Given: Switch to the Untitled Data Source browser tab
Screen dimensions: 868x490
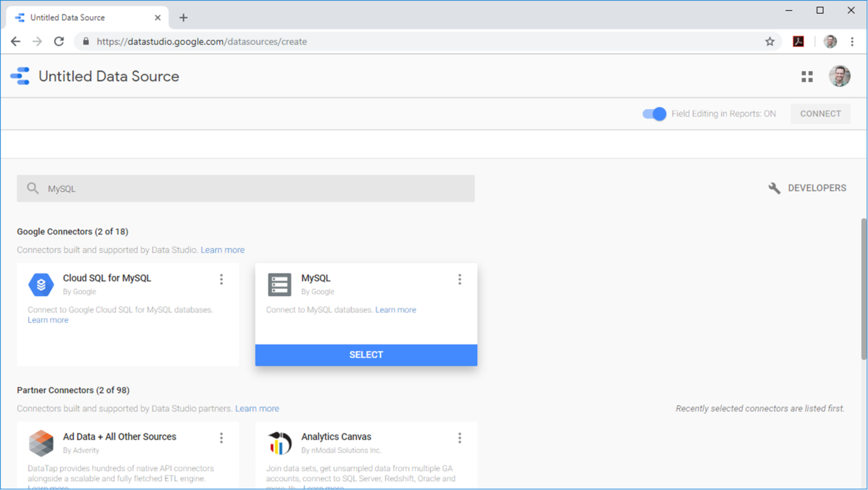Looking at the screenshot, I should click(88, 17).
